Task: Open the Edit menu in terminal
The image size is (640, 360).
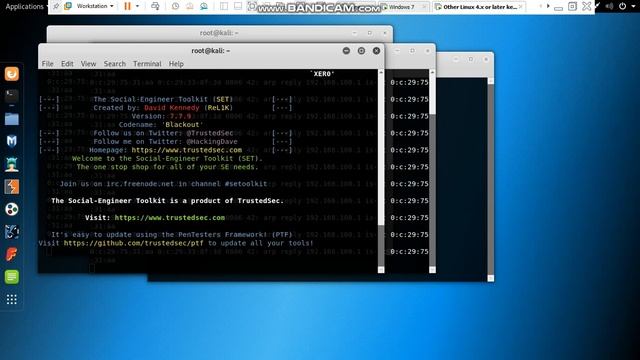Action: click(x=67, y=64)
